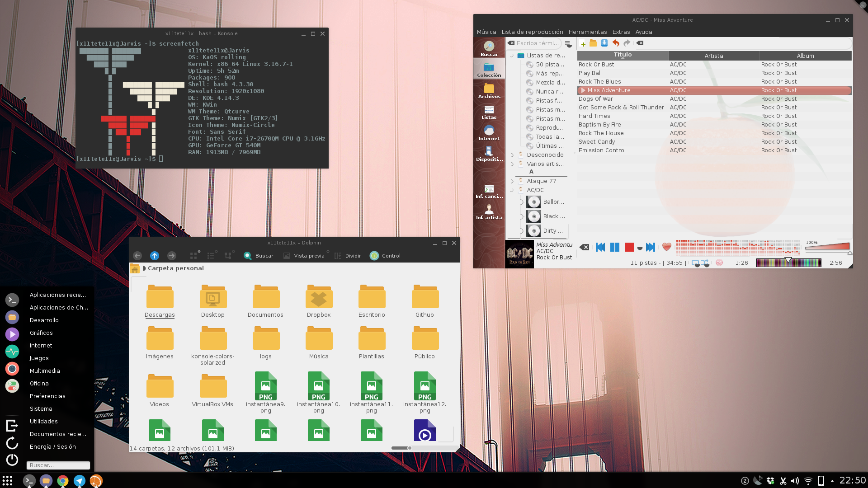This screenshot has height=488, width=868.
Task: Expand the Ataque 77 artist node
Action: 512,181
